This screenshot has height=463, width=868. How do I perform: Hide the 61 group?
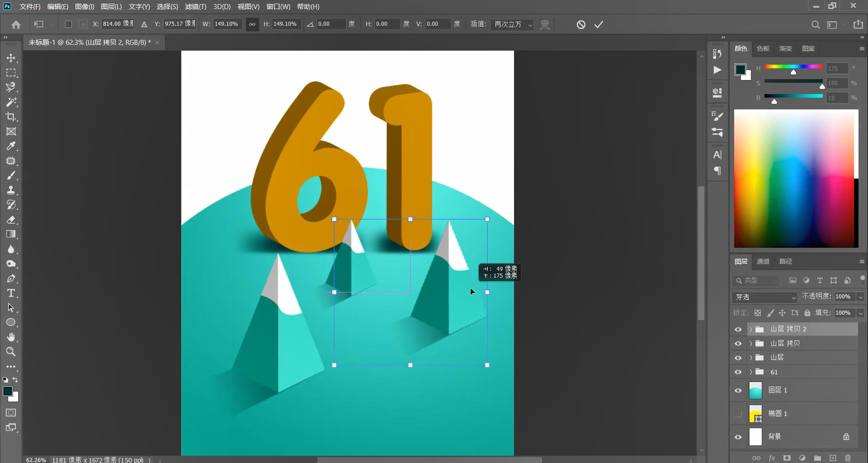pyautogui.click(x=738, y=372)
